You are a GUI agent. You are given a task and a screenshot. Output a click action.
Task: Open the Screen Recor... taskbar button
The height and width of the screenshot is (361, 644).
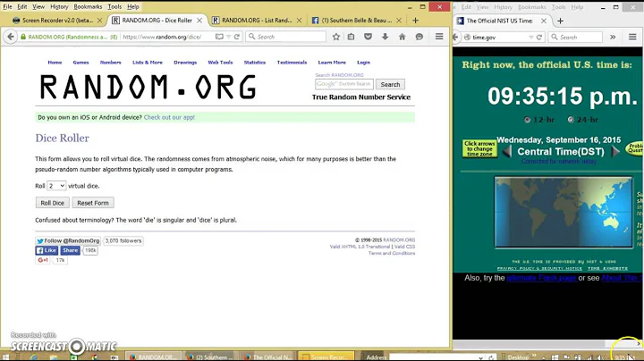point(326,357)
